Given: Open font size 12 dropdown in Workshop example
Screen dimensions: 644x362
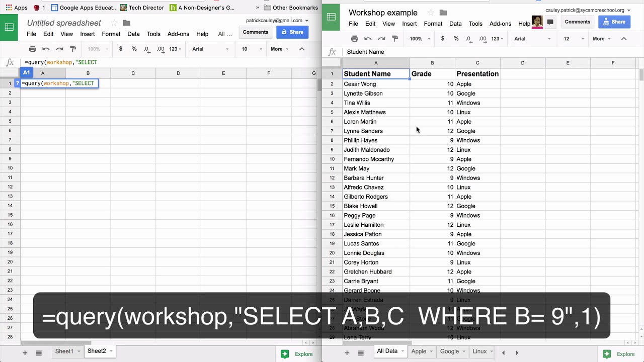Looking at the screenshot, I should click(574, 39).
